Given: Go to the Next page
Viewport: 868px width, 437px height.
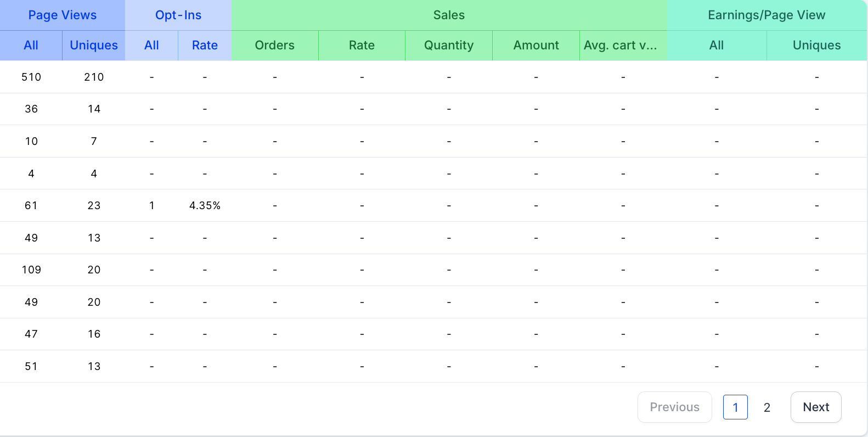Looking at the screenshot, I should pyautogui.click(x=816, y=407).
